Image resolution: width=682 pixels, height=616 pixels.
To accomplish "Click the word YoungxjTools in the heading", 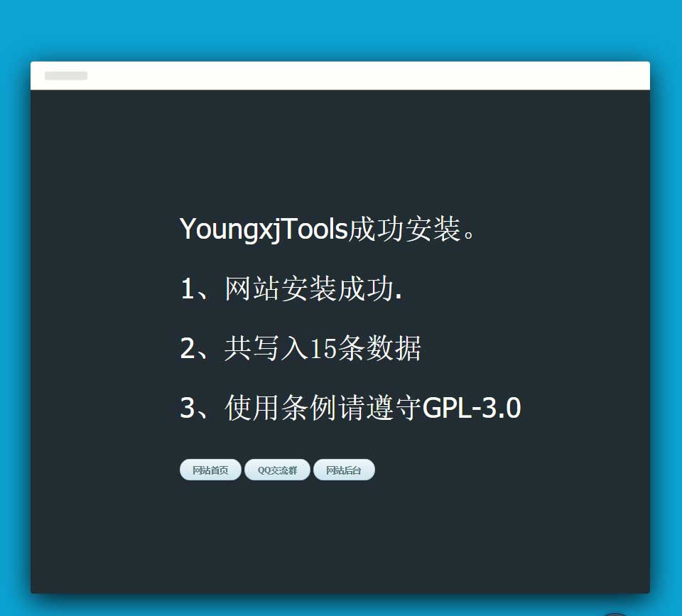I will coord(261,229).
